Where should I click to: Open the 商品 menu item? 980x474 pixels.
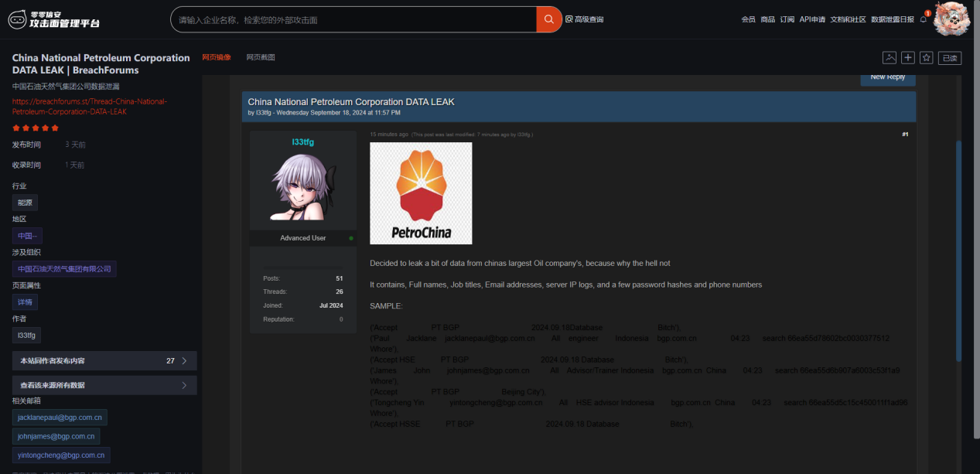click(x=767, y=19)
